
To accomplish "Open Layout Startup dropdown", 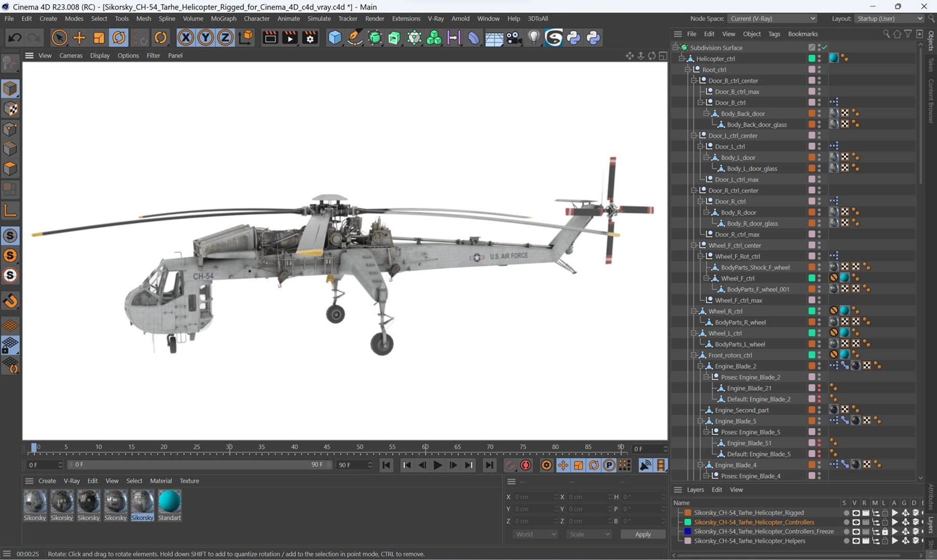I will [x=889, y=18].
